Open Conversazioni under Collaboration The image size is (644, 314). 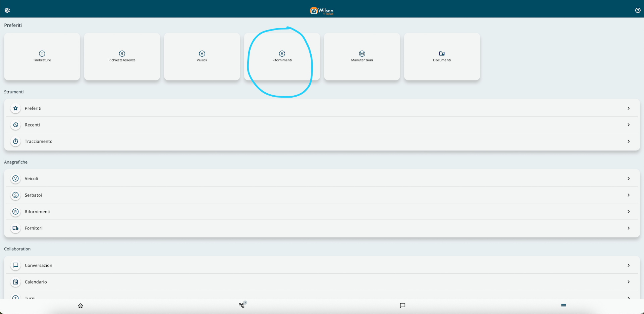pos(39,265)
